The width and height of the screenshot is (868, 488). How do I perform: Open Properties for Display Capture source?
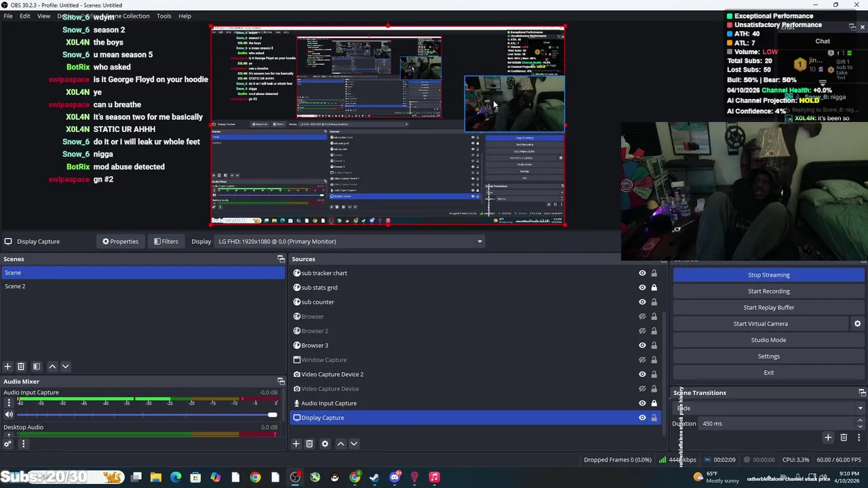pos(120,241)
